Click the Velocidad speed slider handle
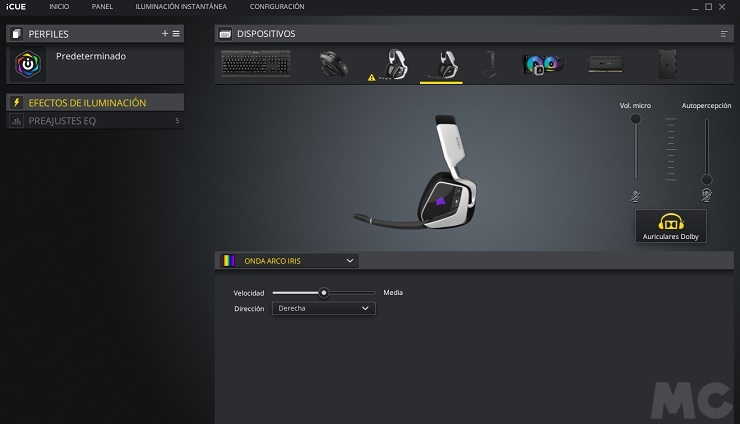The image size is (740, 424). (324, 293)
